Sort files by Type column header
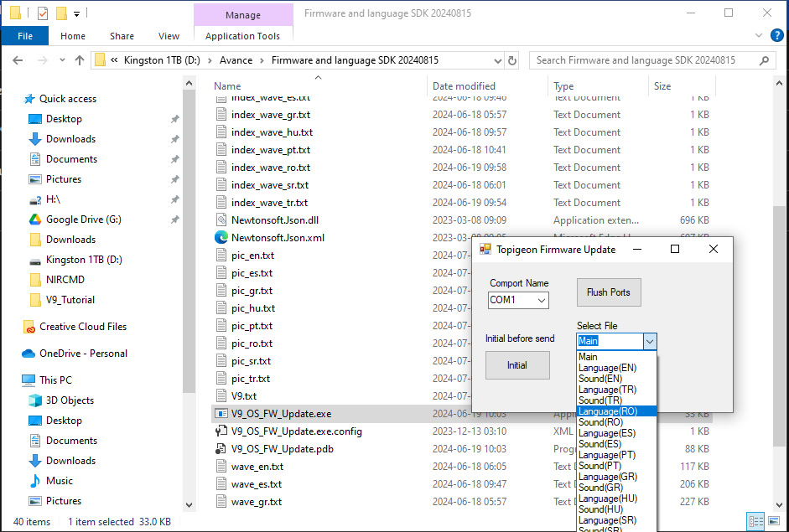Image resolution: width=789 pixels, height=532 pixels. point(563,86)
